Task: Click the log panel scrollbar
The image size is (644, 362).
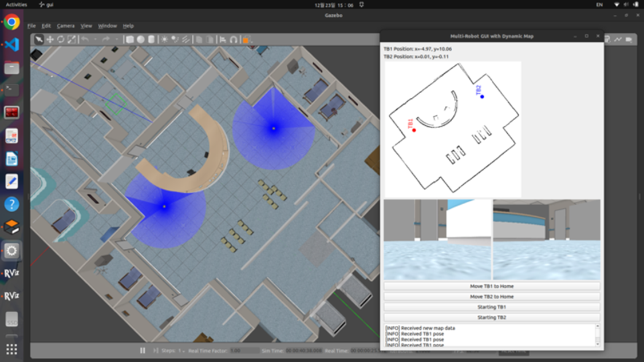Action: (597, 335)
